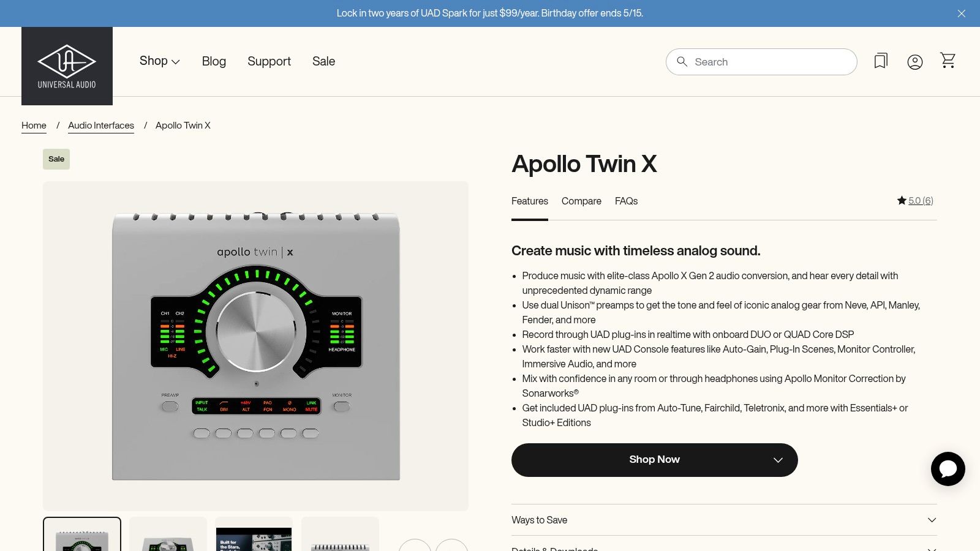
Task: Select the third thumbnail with 'Built for the Stars'
Action: tap(254, 534)
